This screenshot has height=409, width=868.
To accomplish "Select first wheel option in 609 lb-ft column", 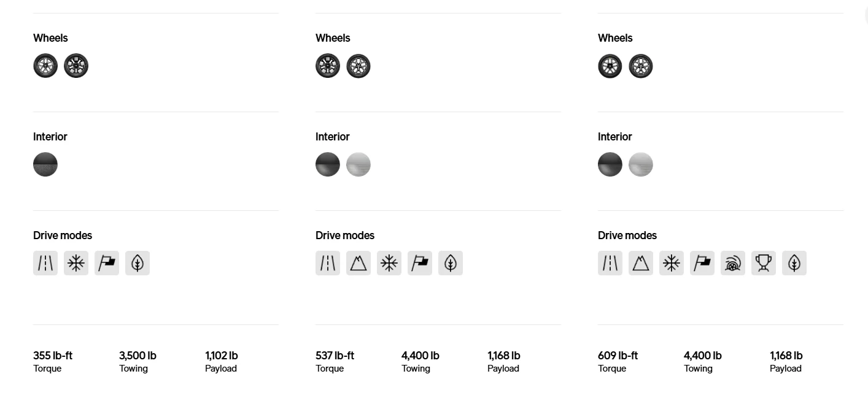I will tap(610, 66).
